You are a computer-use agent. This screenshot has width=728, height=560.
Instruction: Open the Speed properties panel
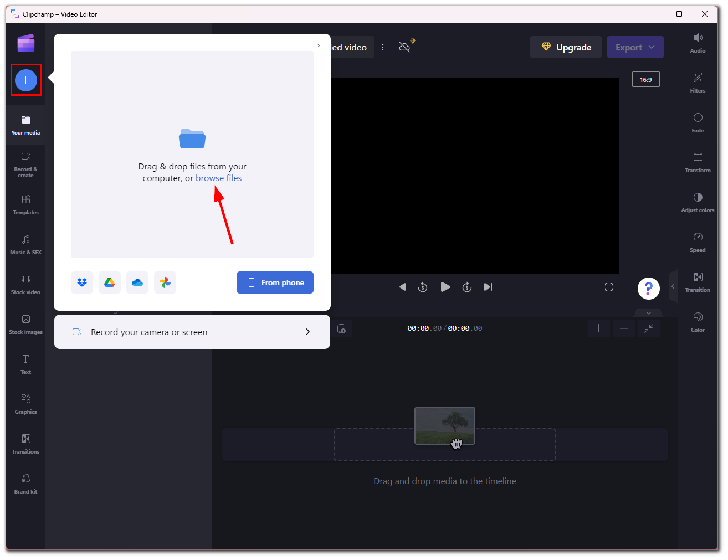click(698, 242)
